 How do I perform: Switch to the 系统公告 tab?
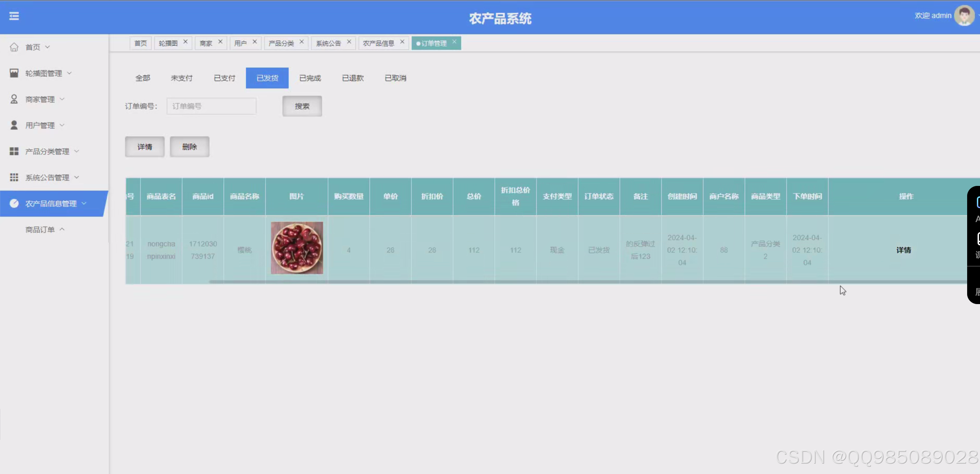pos(328,43)
